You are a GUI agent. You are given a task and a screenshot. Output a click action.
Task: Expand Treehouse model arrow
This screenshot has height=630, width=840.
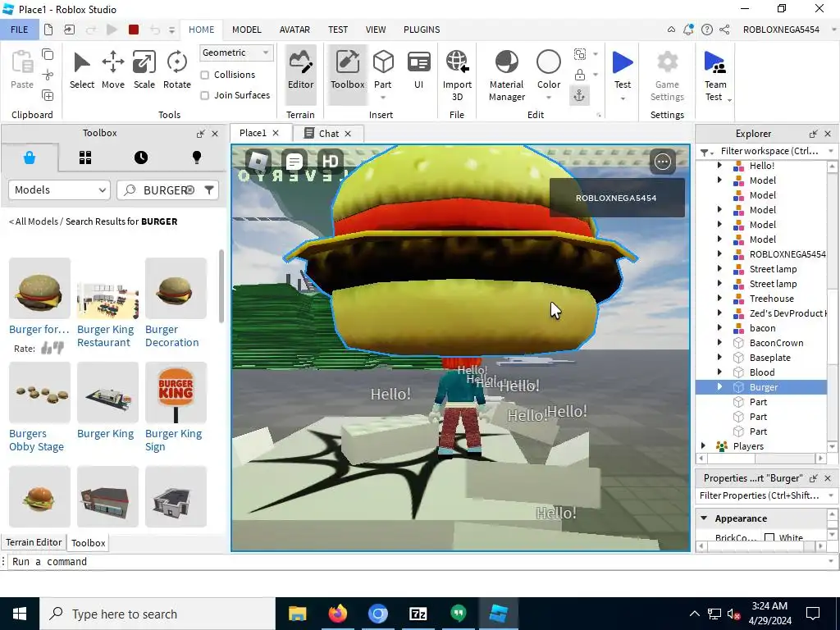[x=719, y=299]
